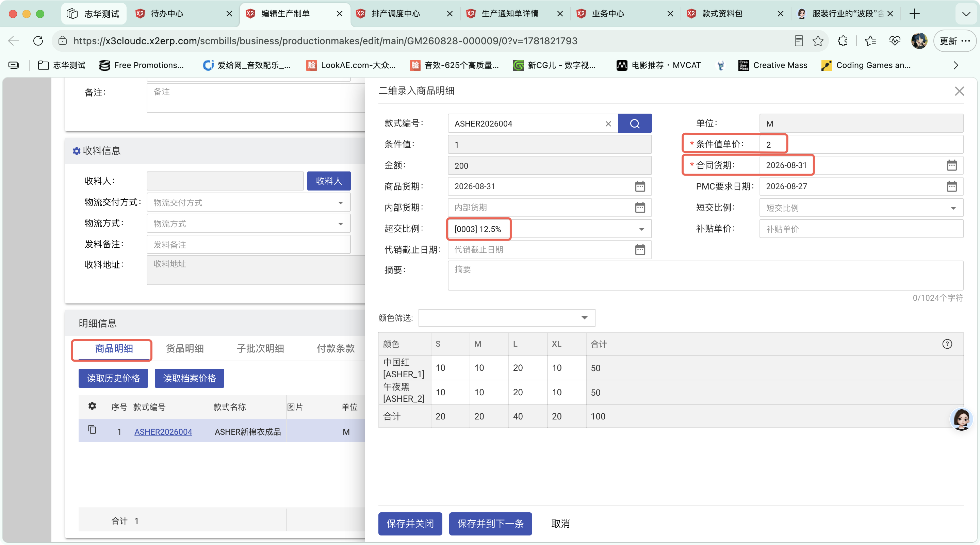Open the 颜色筛选 dropdown
The height and width of the screenshot is (545, 980).
(506, 318)
